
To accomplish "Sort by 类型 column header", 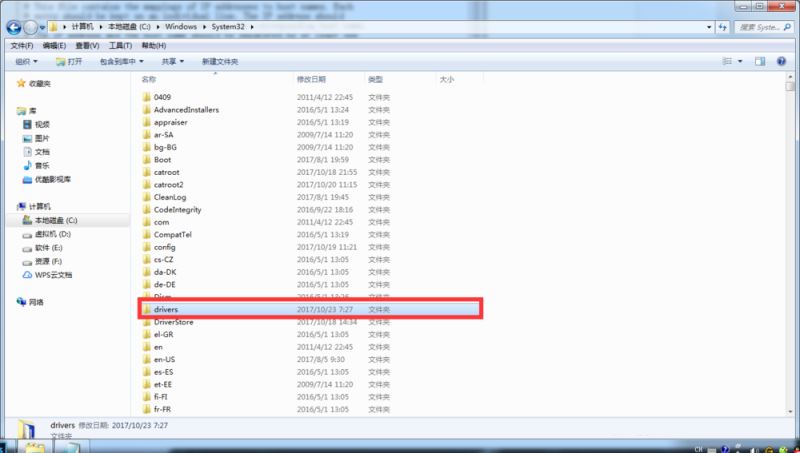I will pos(375,79).
